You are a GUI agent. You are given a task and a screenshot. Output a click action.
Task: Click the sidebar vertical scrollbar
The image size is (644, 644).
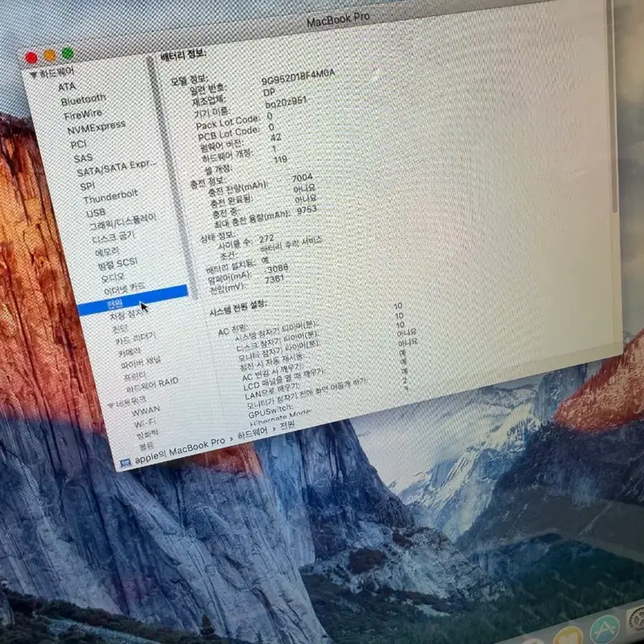coord(171,176)
